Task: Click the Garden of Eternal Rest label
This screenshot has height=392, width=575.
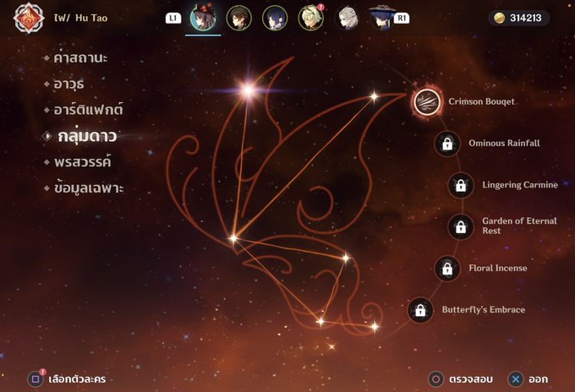Action: click(519, 226)
